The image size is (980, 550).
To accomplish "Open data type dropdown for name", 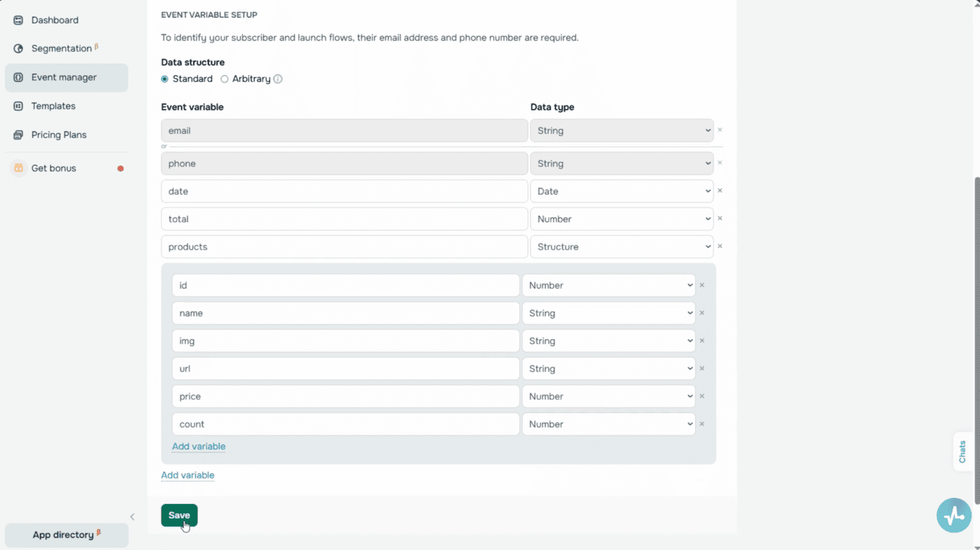I will click(608, 313).
